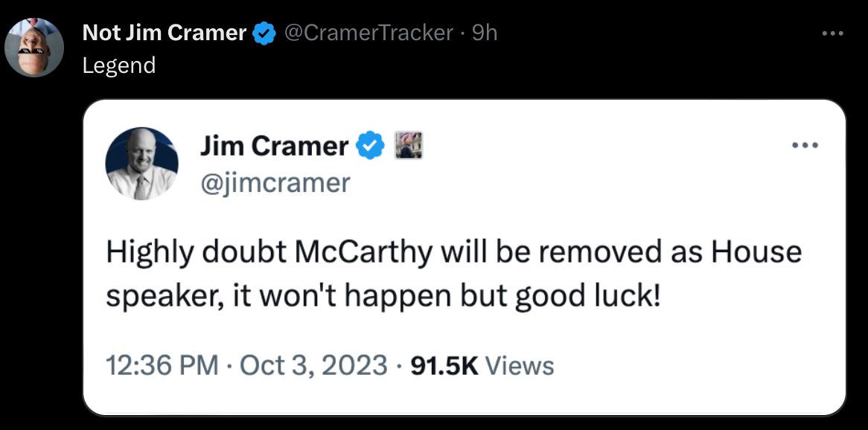This screenshot has height=430, width=868.
Task: Click the Oct 3, 2023 date
Action: (314, 366)
